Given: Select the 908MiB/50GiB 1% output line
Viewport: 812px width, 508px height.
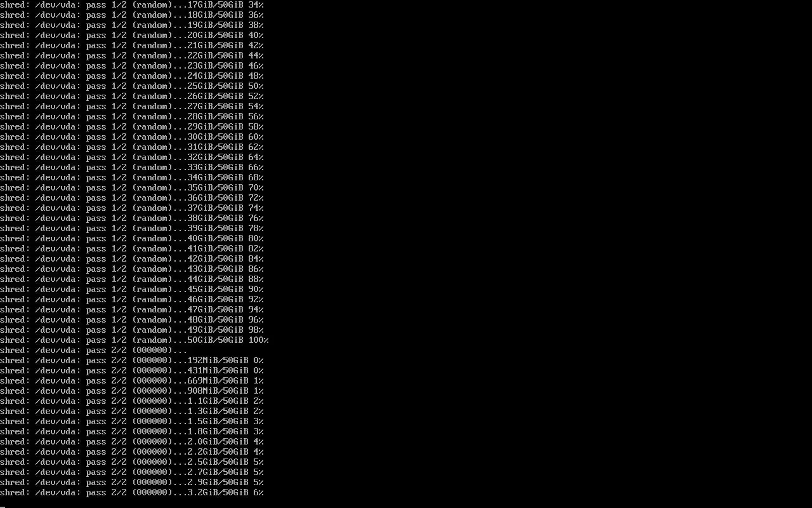Looking at the screenshot, I should coord(132,391).
